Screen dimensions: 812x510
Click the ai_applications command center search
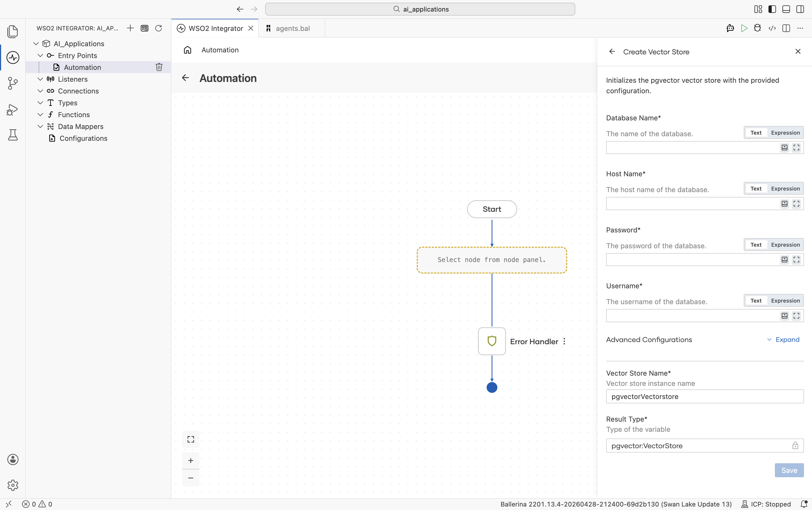[420, 9]
